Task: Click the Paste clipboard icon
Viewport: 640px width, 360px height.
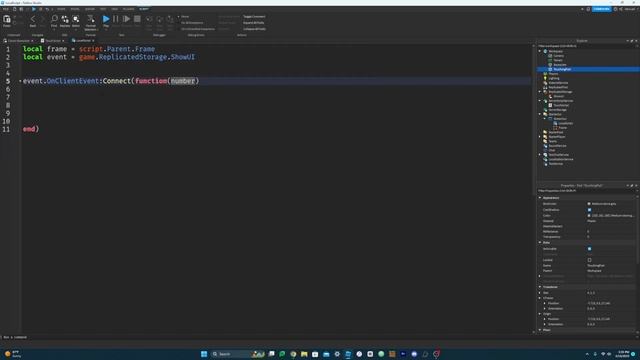Action: [x=7, y=20]
